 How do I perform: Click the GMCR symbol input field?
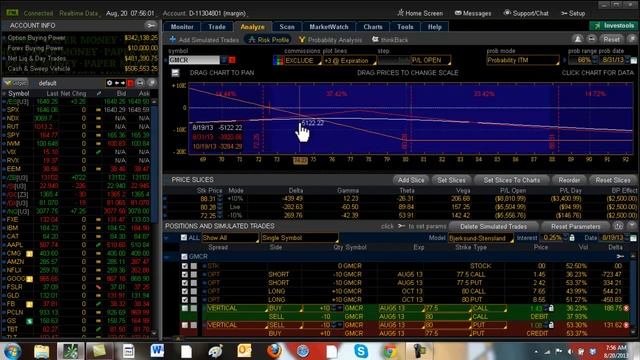pyautogui.click(x=194, y=60)
